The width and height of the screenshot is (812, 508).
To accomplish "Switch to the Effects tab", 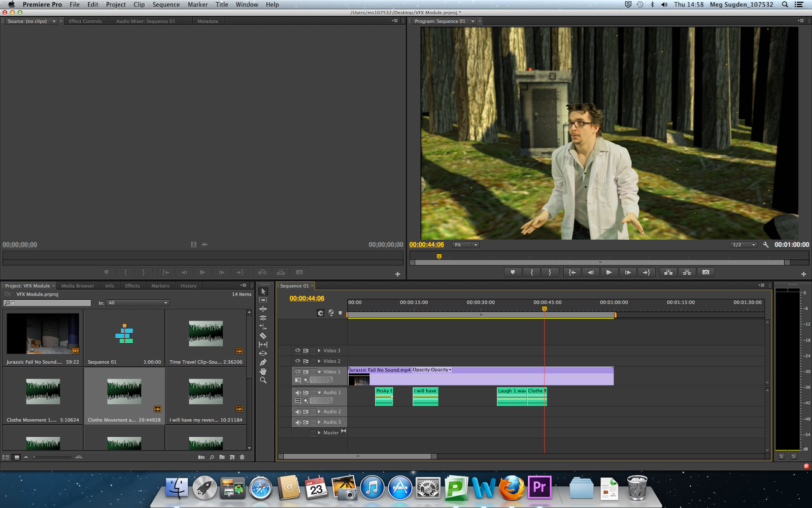I will click(x=132, y=286).
